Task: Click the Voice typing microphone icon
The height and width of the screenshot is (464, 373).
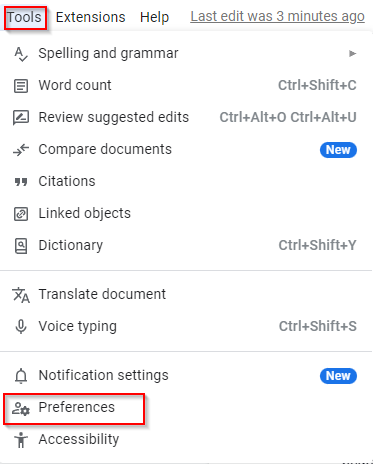Action: click(x=21, y=327)
